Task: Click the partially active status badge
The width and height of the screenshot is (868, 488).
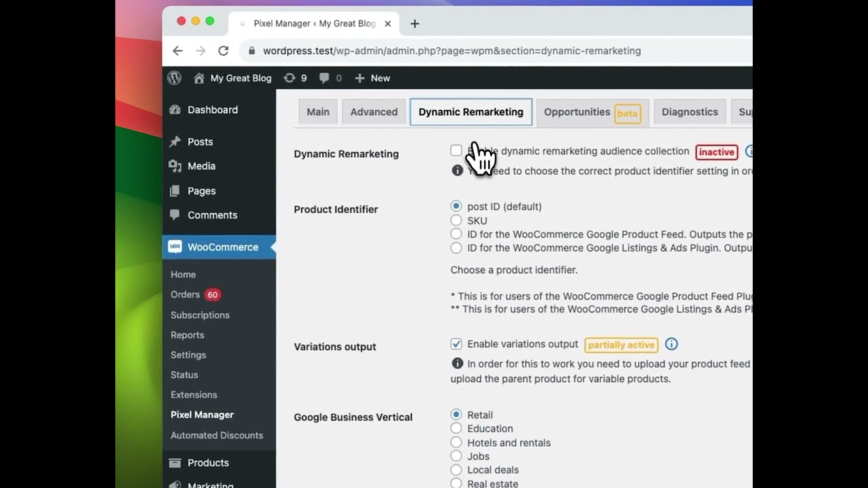Action: 621,345
